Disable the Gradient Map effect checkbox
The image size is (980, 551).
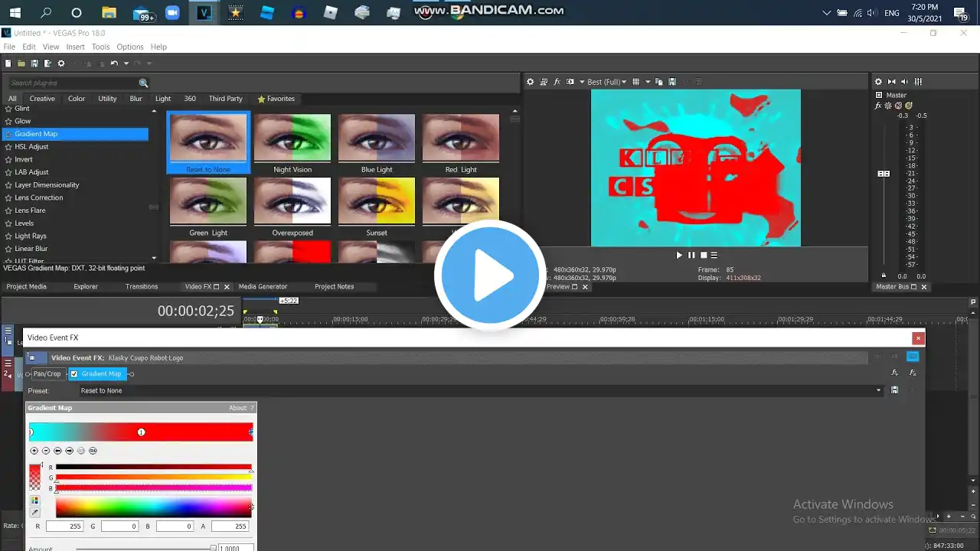point(74,374)
